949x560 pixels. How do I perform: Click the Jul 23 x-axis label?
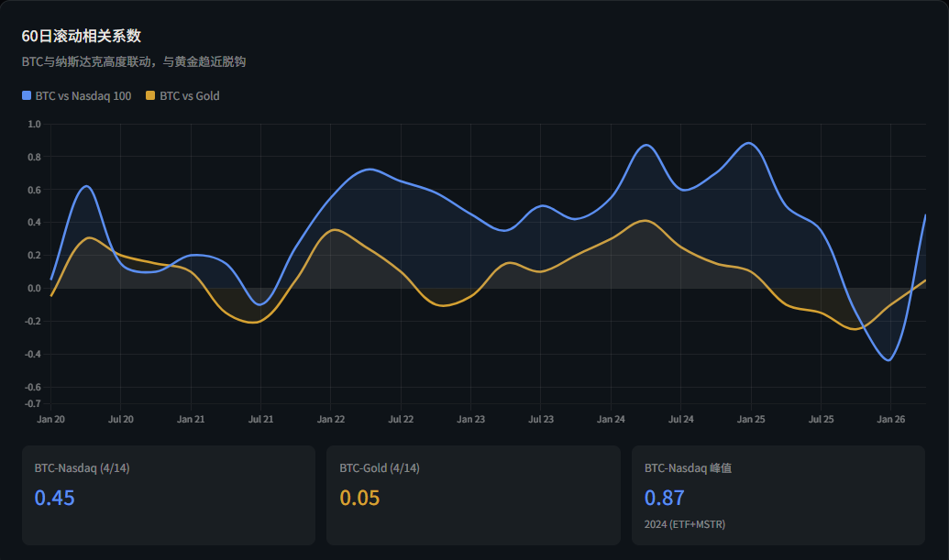(541, 419)
